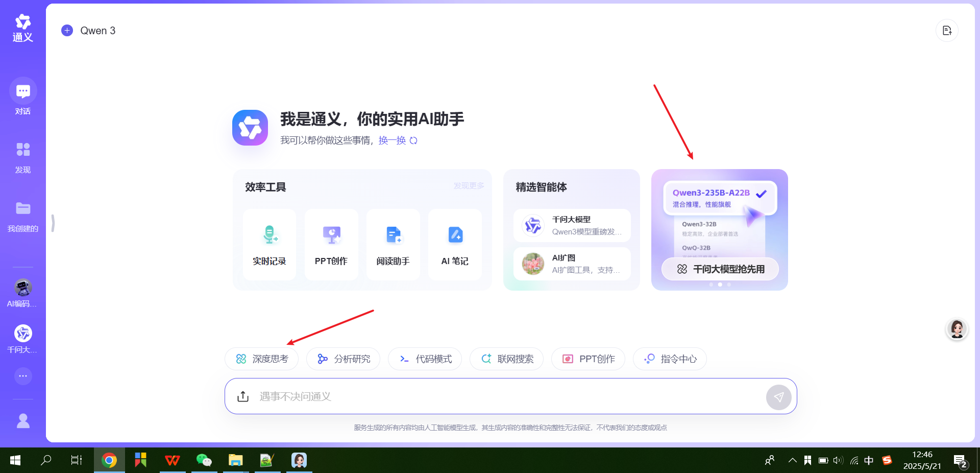Image resolution: width=980 pixels, height=473 pixels.
Task: Open Windows taskbar search
Action: [x=46, y=460]
